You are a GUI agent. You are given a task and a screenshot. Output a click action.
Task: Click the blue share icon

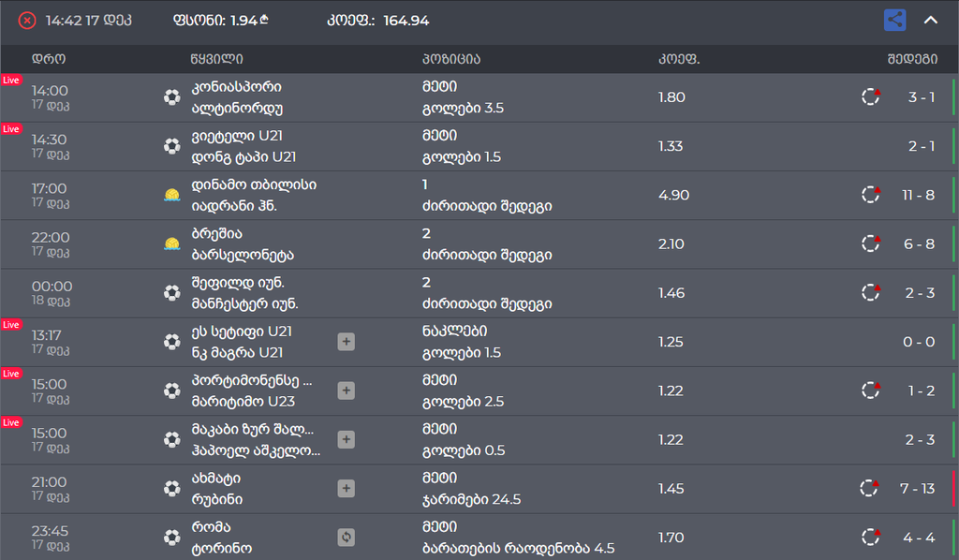click(x=894, y=20)
